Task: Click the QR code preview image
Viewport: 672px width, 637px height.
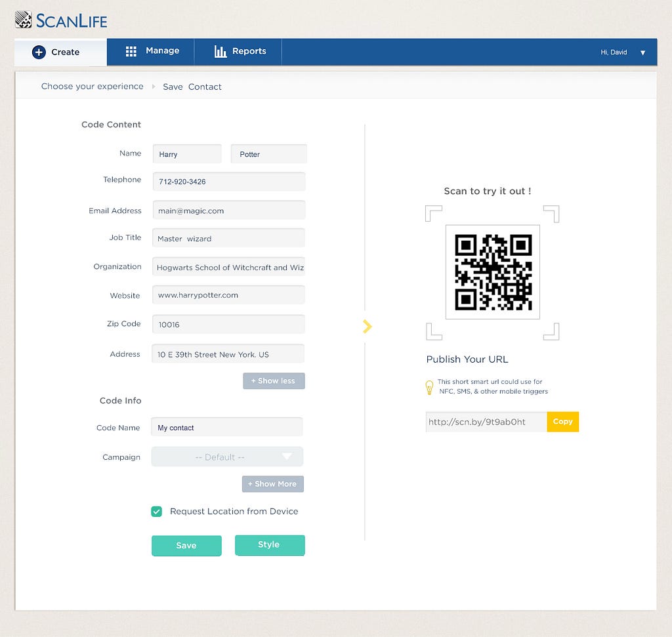Action: (x=493, y=272)
